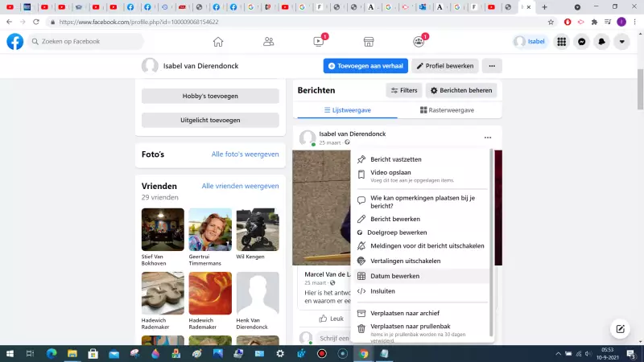Open Stief Van Bokhoven's friend thumbnail

point(163,230)
